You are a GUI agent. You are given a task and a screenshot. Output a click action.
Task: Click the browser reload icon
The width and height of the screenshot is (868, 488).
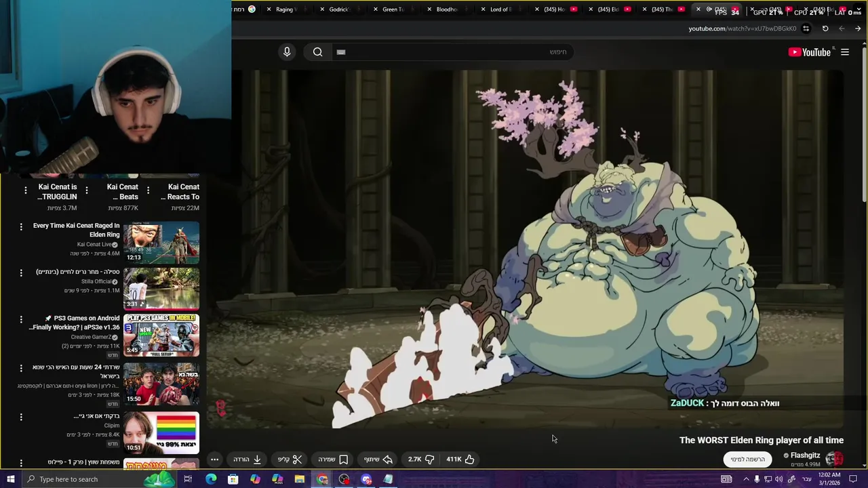825,28
